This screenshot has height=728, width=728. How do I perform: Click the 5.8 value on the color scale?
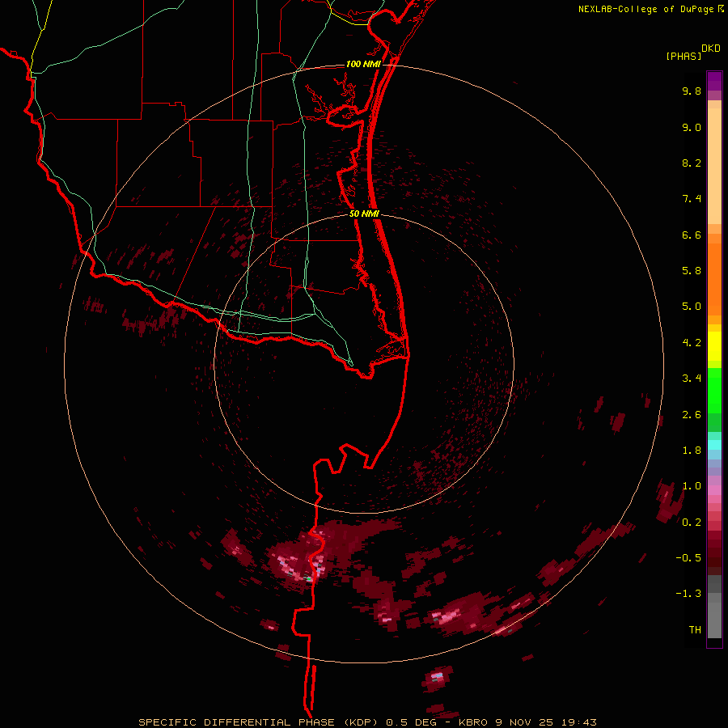[692, 271]
